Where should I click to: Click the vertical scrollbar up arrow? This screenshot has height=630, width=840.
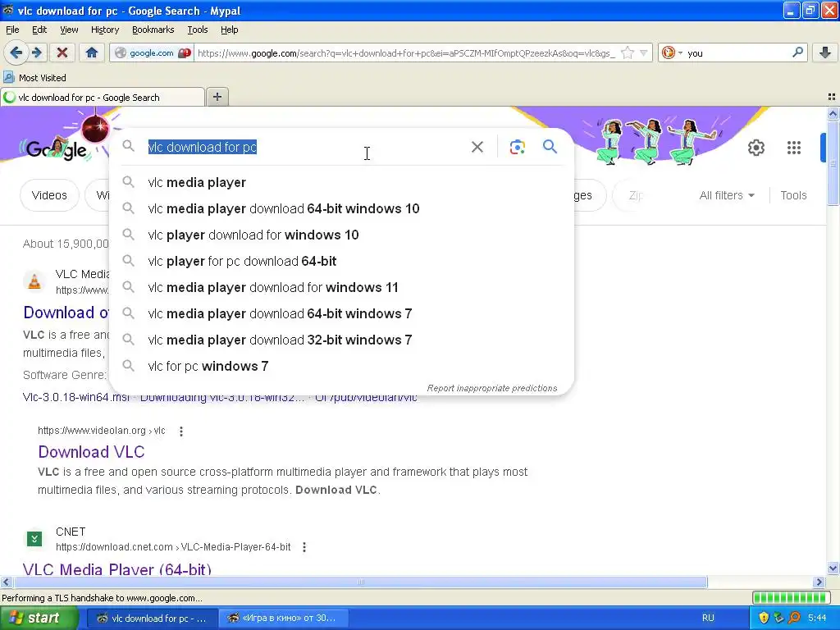coord(833,113)
